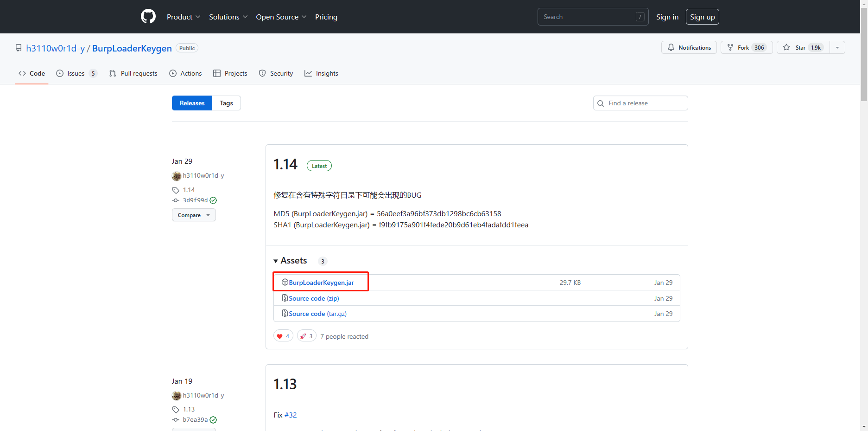The width and height of the screenshot is (868, 431).
Task: Open tag 1.13 link
Action: click(x=189, y=409)
